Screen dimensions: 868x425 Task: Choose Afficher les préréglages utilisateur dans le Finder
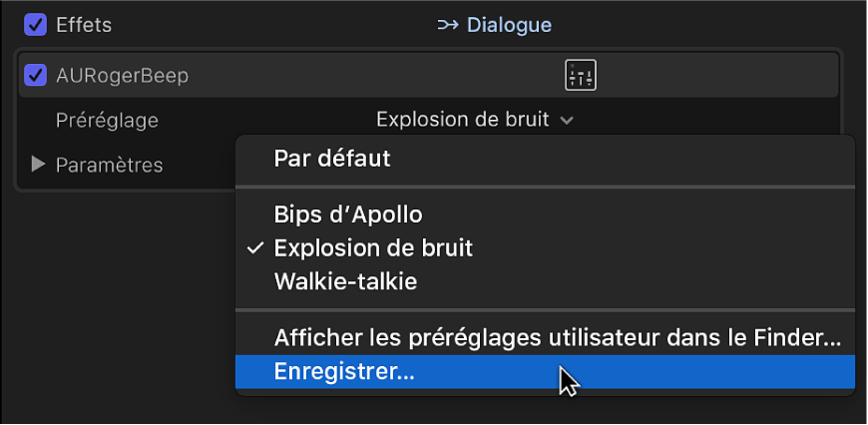(x=558, y=337)
